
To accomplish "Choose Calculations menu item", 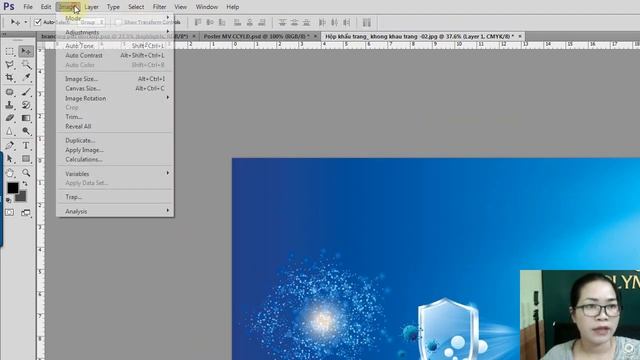I will point(115,160).
